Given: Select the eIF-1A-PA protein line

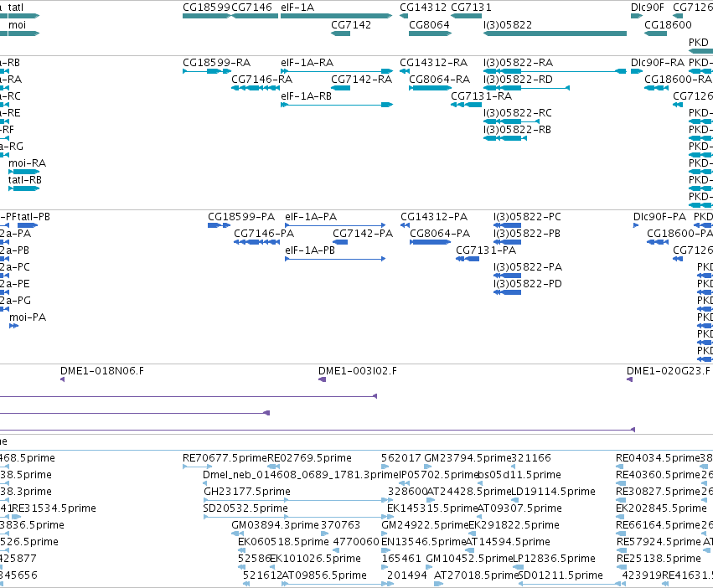Looking at the screenshot, I should coord(335,225).
